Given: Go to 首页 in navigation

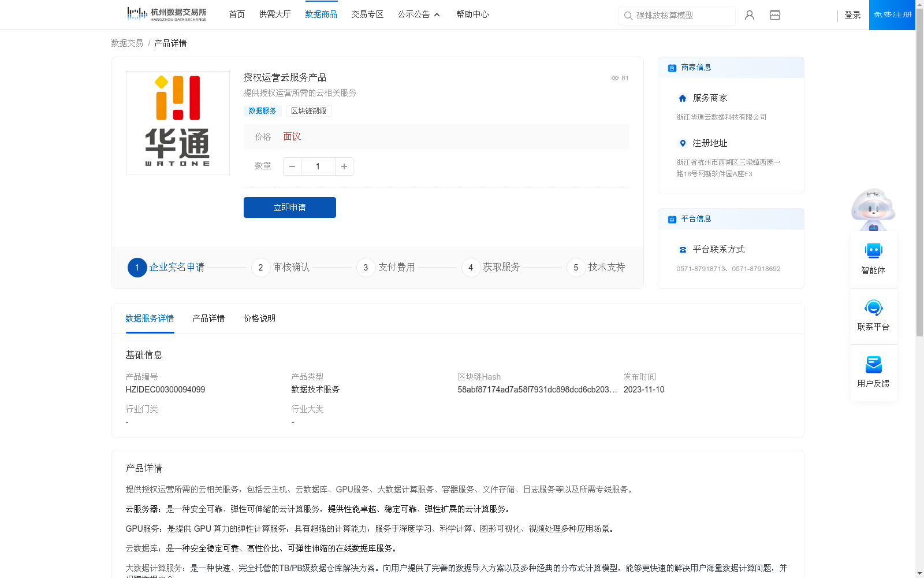Looking at the screenshot, I should point(237,14).
